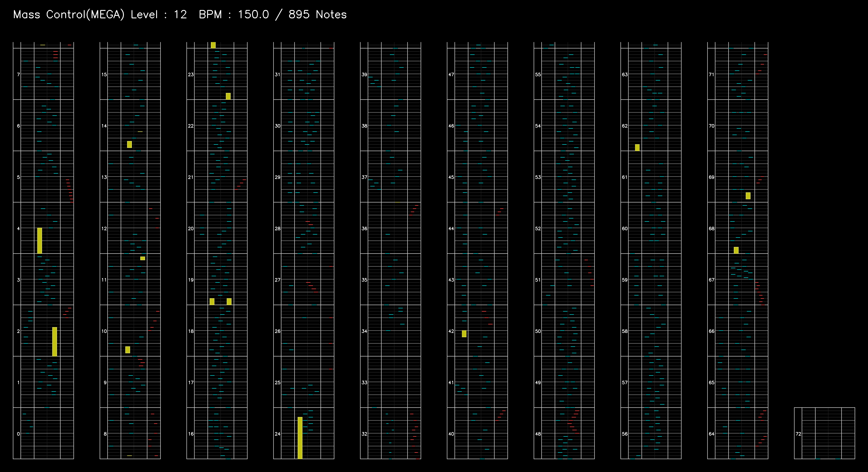The height and width of the screenshot is (472, 868).
Task: Click measure number 31 label
Action: point(278,74)
